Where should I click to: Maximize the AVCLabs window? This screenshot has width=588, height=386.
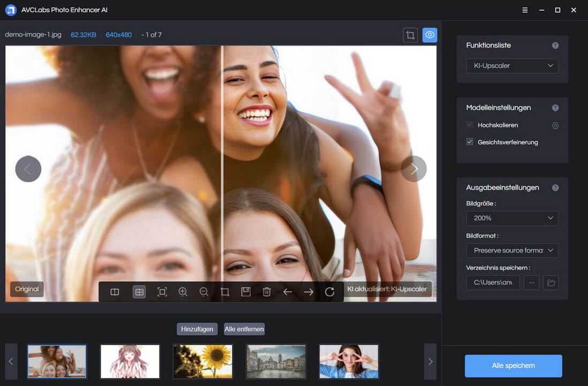557,10
